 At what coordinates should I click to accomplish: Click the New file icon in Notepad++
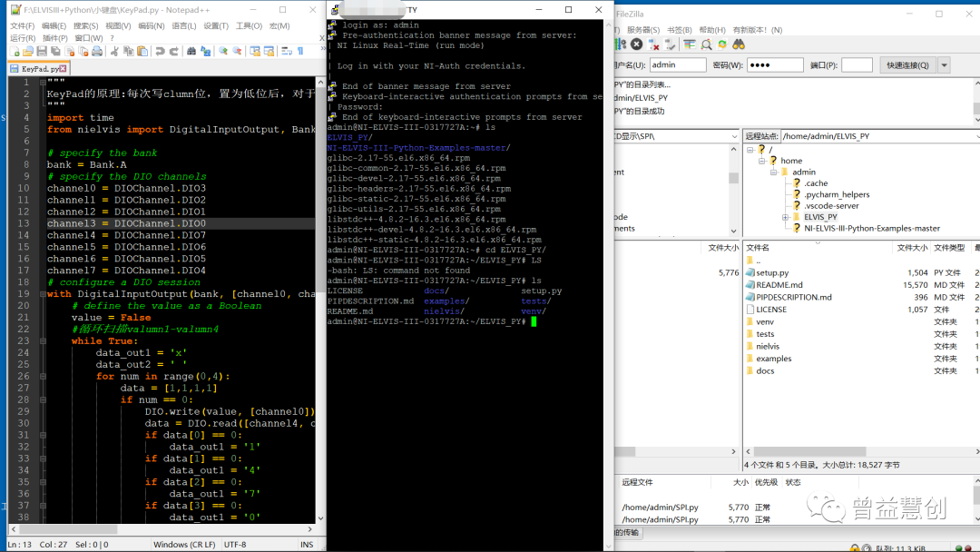pos(15,51)
